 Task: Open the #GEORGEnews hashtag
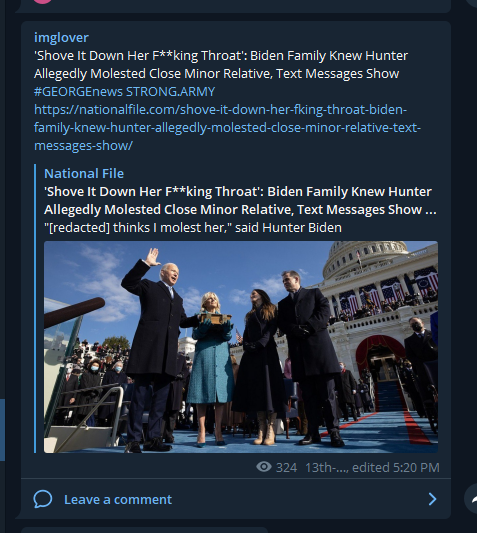click(x=78, y=91)
